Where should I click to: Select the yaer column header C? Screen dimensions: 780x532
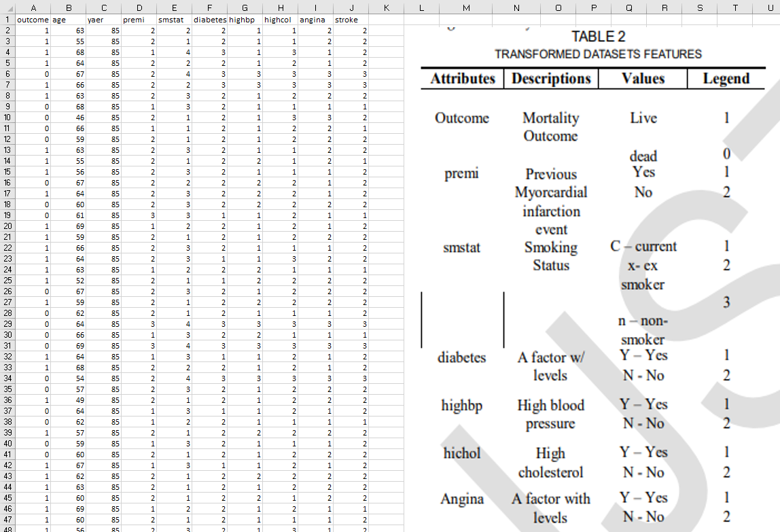pos(103,7)
